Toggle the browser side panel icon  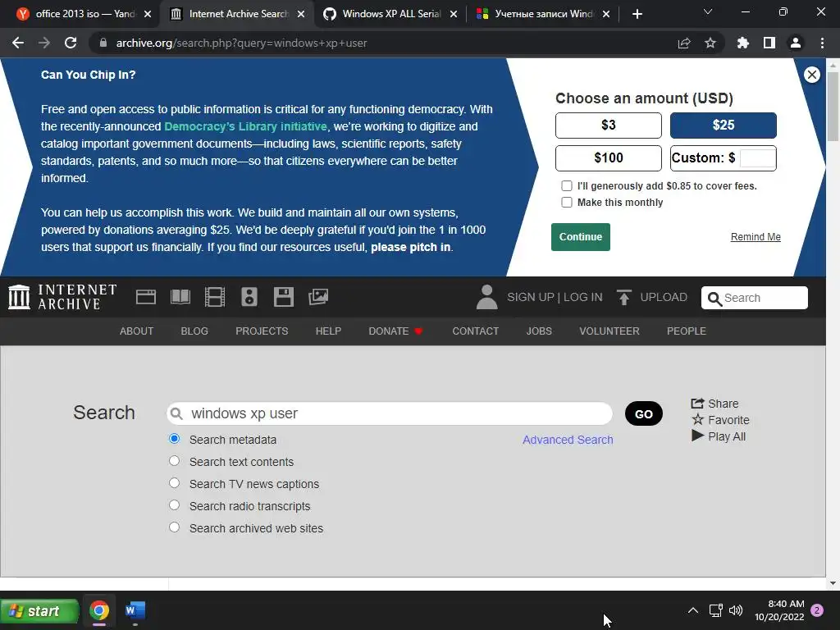(769, 43)
